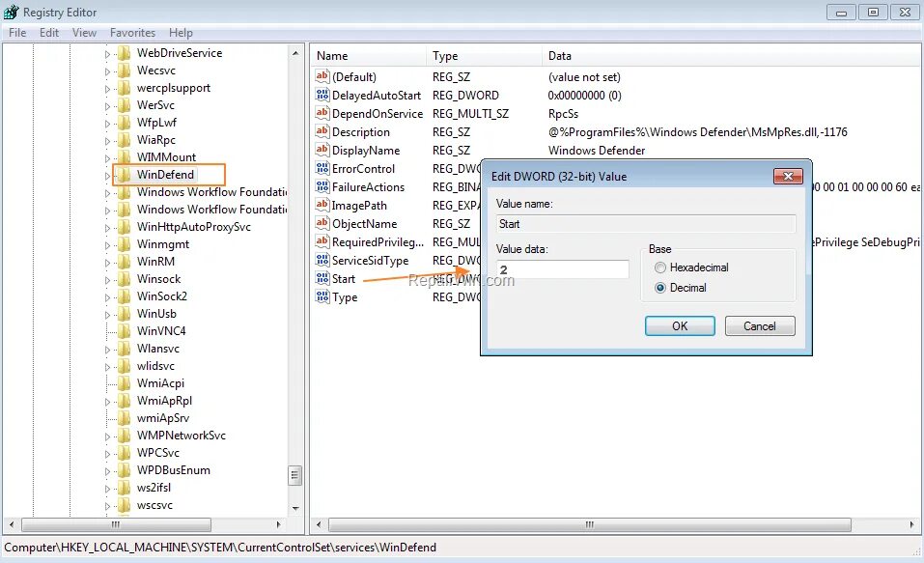Expand the WebDriveService tree node
Viewport: 924px width, 563px height.
pyautogui.click(x=107, y=54)
